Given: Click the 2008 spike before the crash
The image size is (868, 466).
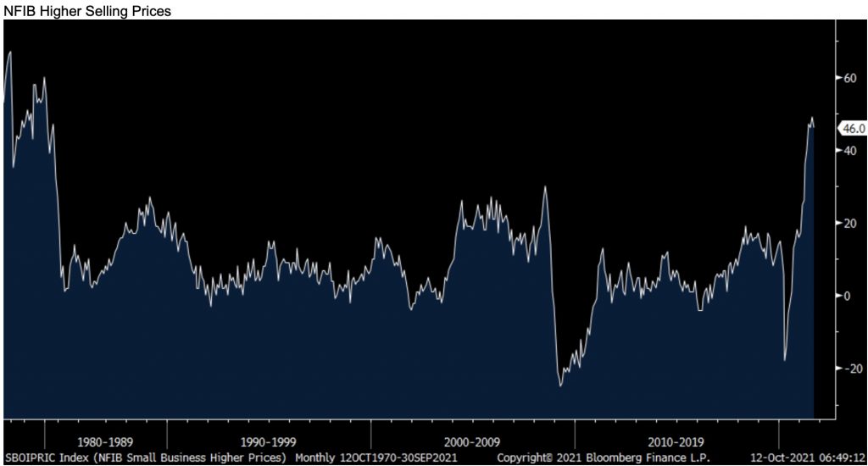Looking at the screenshot, I should point(545,187).
